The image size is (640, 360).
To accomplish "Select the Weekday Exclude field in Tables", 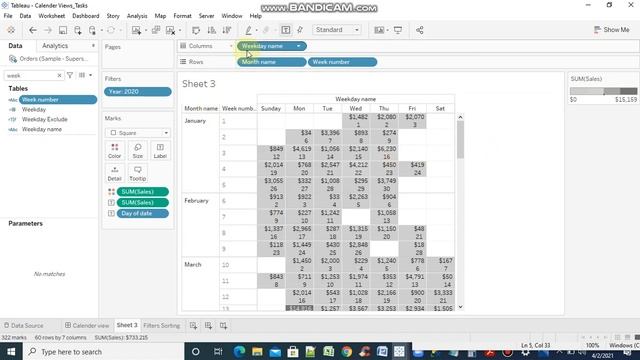I will 44,119.
